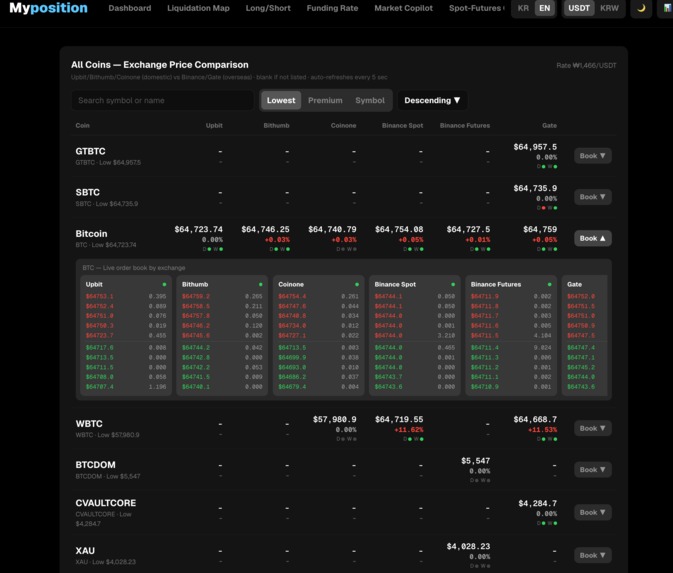Click WBTC Gate price $64,668.7
The image size is (673, 573).
point(535,419)
